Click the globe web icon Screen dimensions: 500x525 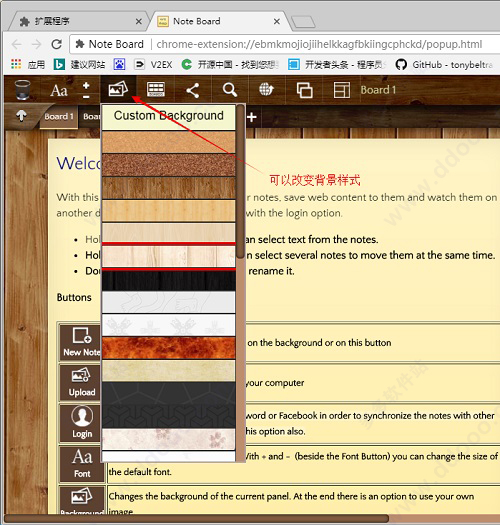tap(266, 89)
